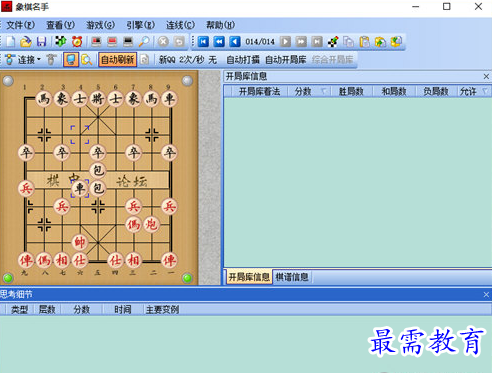Click grayed 综合开局库
Screen dimensions: 492x373
pos(332,60)
